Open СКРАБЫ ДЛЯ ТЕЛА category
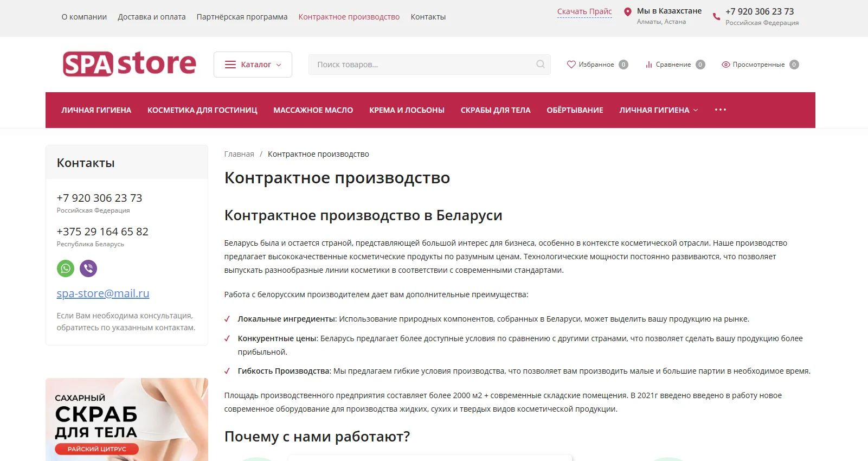This screenshot has height=461, width=868. point(496,110)
